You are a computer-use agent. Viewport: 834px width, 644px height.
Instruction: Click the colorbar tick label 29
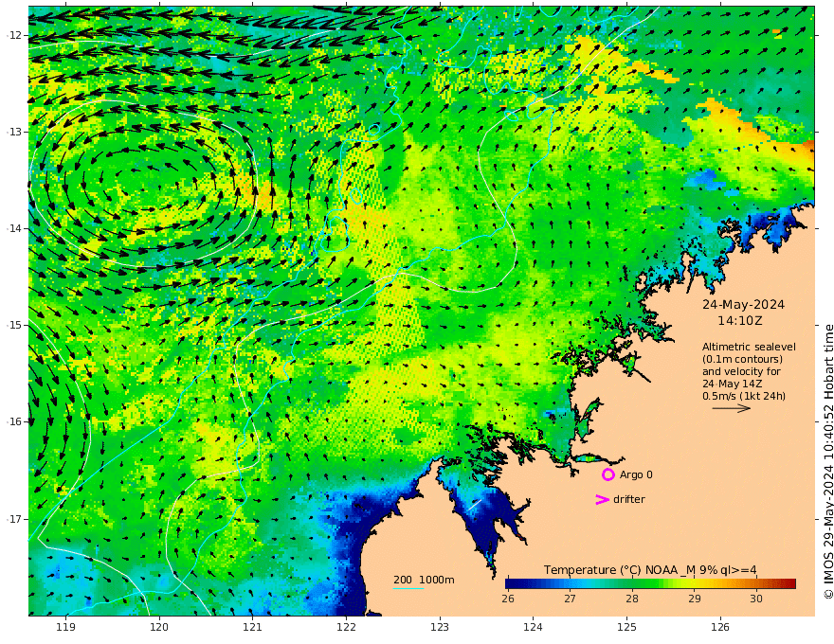point(694,599)
